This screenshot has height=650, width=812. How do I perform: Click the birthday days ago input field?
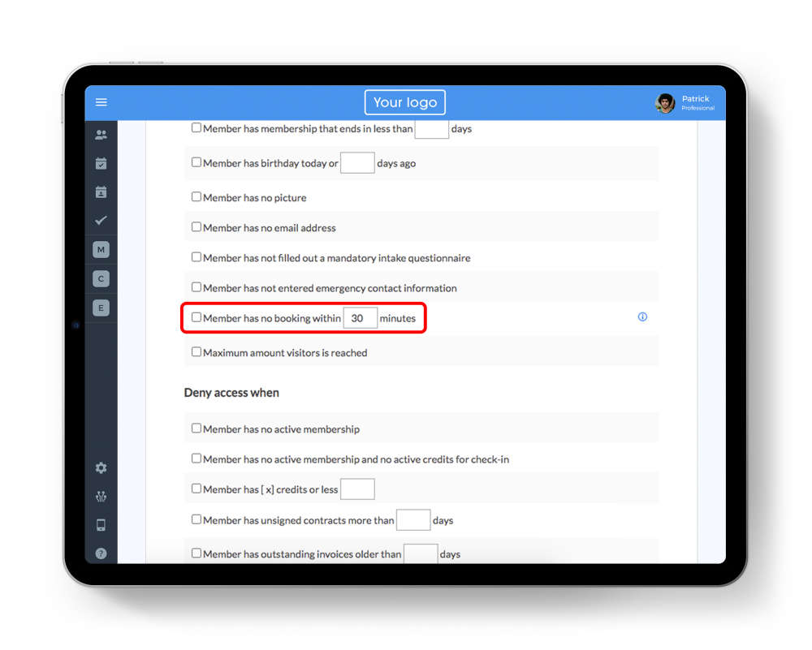[x=357, y=163]
